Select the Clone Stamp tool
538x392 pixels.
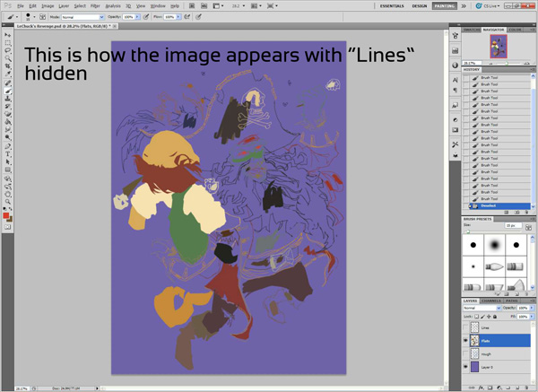(7, 99)
